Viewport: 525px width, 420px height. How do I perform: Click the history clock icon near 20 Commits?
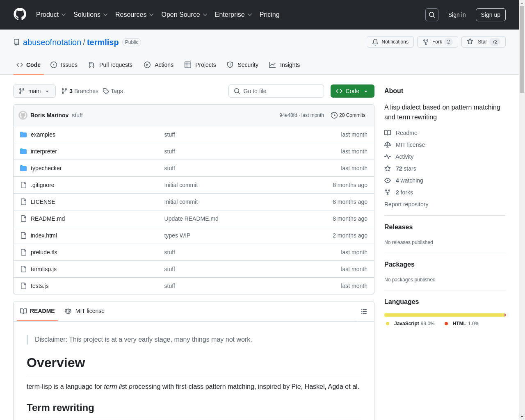click(x=334, y=115)
